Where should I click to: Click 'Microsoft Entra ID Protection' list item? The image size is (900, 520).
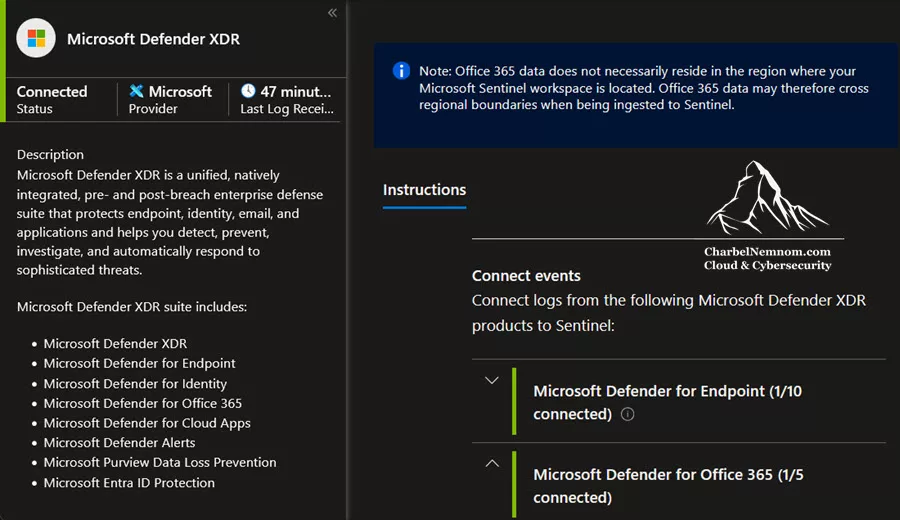click(x=129, y=483)
